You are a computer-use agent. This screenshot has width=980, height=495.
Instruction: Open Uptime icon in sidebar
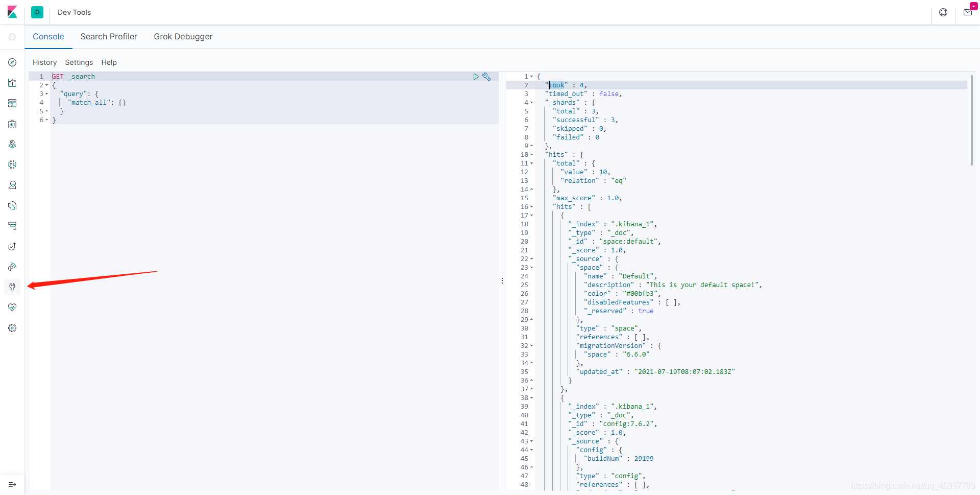click(x=12, y=246)
